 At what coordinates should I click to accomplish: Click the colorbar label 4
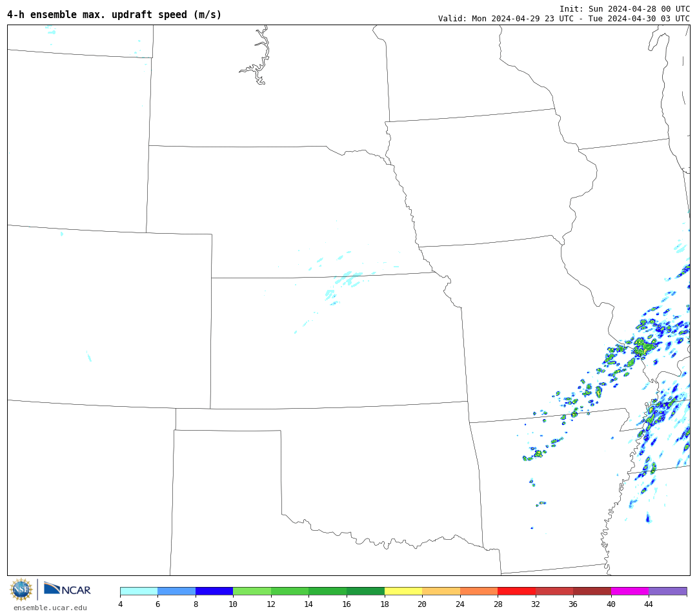pos(121,604)
